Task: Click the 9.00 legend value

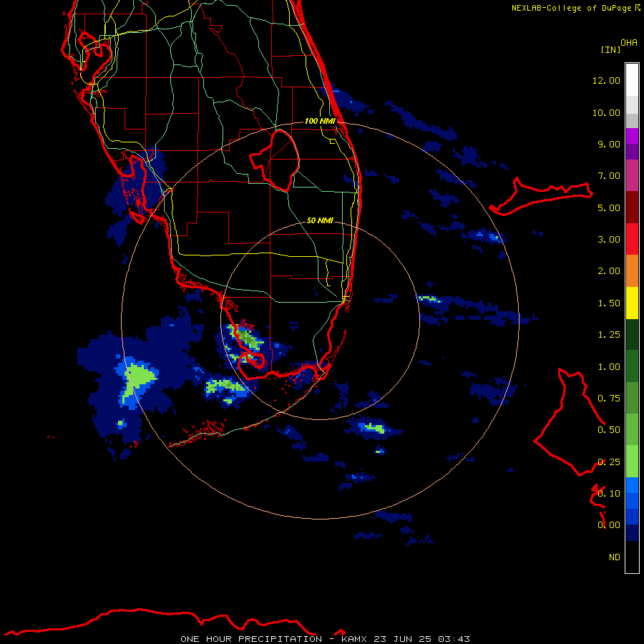Action: coord(609,144)
